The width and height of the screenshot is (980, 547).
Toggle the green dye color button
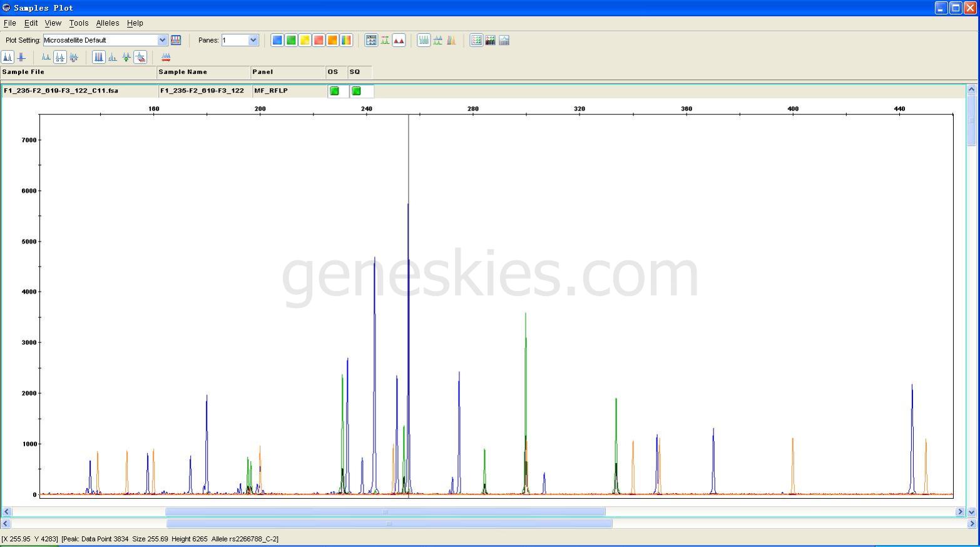click(x=291, y=40)
